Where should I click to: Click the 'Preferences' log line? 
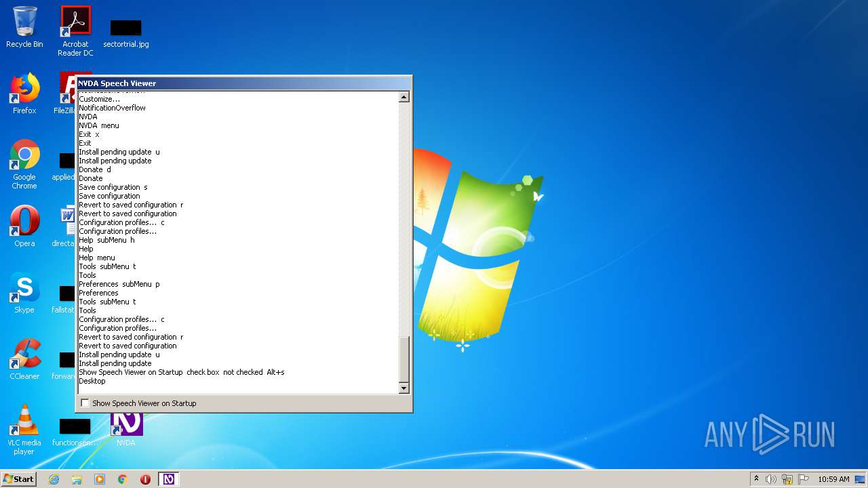pyautogui.click(x=98, y=293)
